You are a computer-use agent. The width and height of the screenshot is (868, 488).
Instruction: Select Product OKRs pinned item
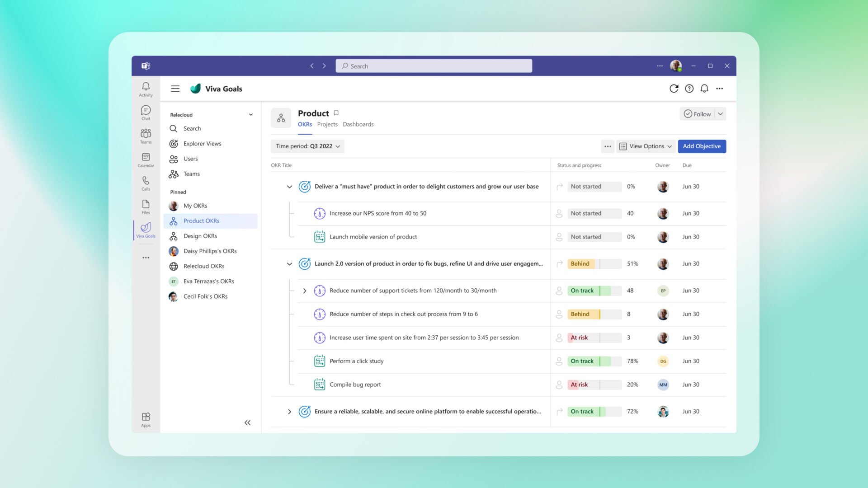(211, 221)
